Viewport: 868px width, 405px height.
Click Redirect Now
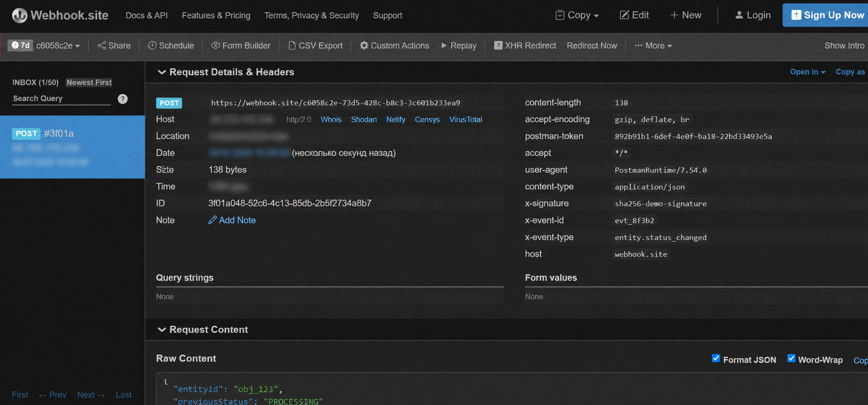click(x=592, y=46)
